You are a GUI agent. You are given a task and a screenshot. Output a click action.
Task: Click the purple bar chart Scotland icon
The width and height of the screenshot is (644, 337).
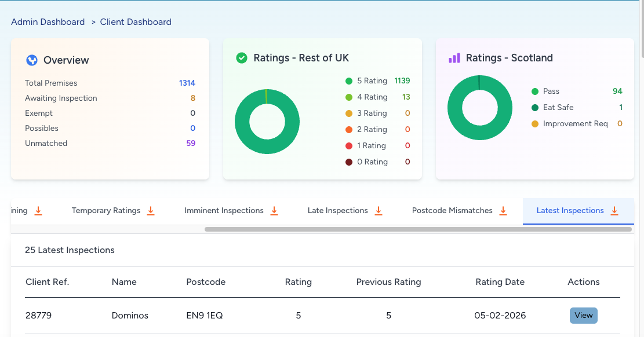pyautogui.click(x=454, y=58)
